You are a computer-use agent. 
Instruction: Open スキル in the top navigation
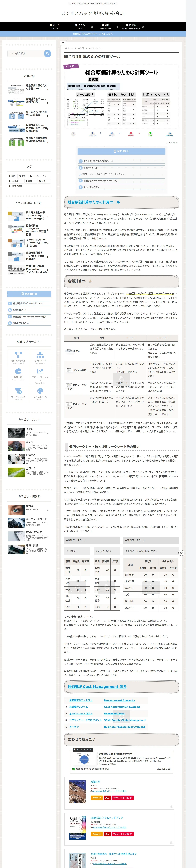[x=80, y=27]
